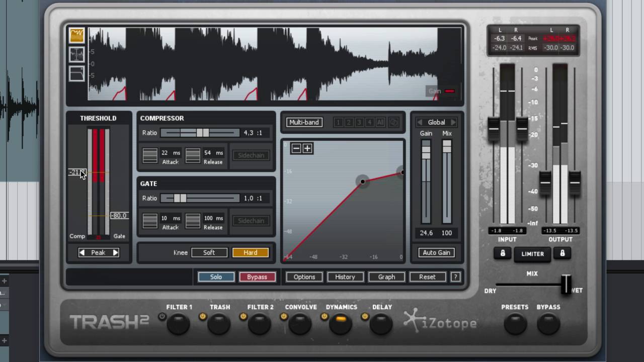Screen dimensions: 644x362
Task: Open the History panel
Action: (345, 277)
